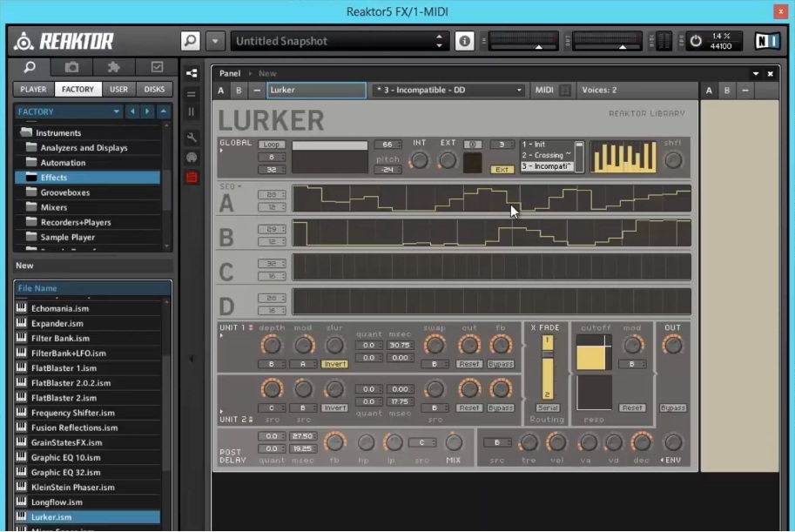This screenshot has width=795, height=532.
Task: Select '2 - Crossing' snapshot in list
Action: coord(547,155)
